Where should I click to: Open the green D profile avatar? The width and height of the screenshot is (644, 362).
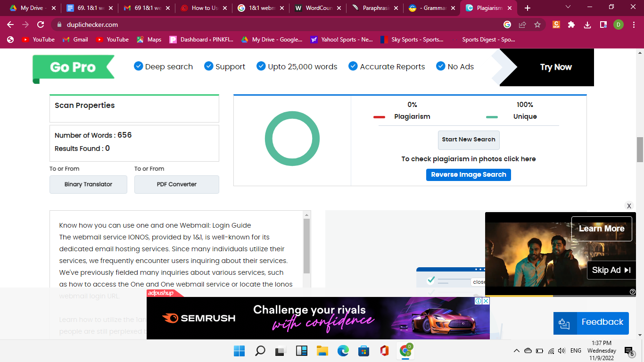619,25
